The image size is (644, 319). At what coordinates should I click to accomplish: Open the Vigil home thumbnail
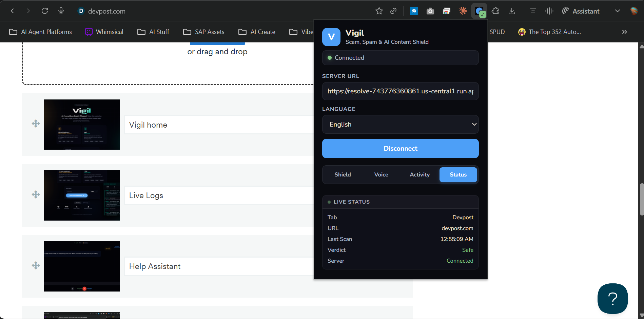tap(82, 125)
